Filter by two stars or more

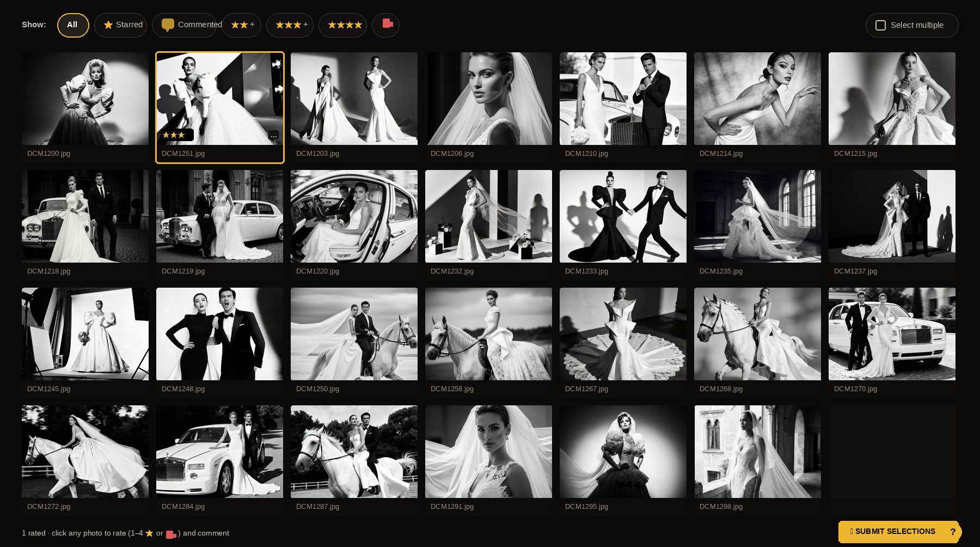241,25
